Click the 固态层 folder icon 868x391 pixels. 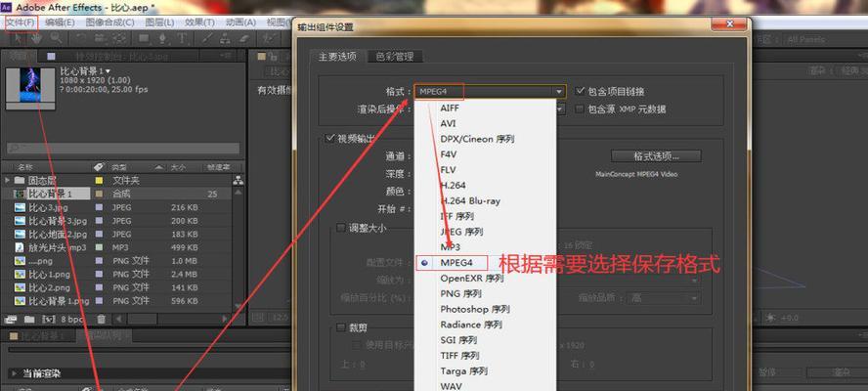(x=20, y=180)
